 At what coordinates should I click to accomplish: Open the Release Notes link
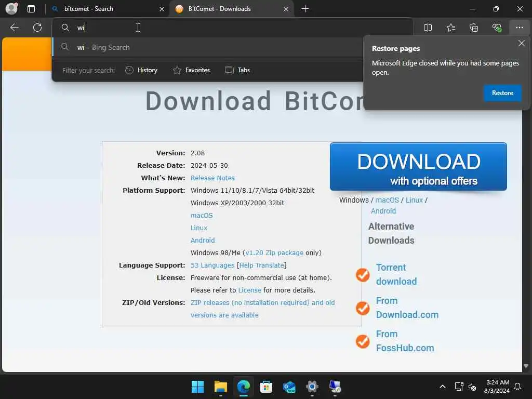click(212, 178)
